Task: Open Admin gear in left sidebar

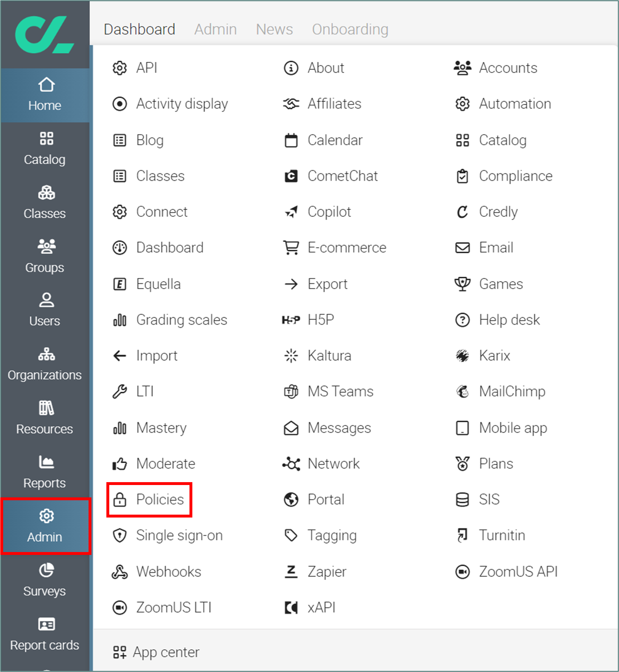Action: point(46,516)
